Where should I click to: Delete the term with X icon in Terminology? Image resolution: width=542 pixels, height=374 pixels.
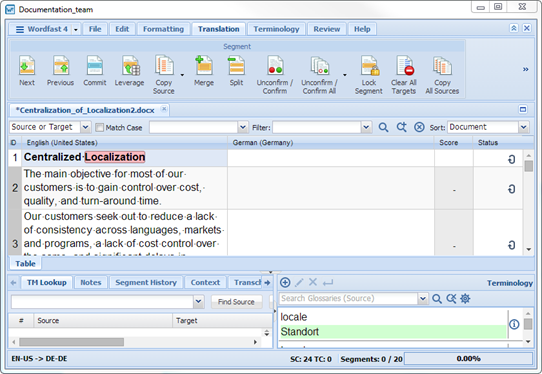click(x=313, y=282)
